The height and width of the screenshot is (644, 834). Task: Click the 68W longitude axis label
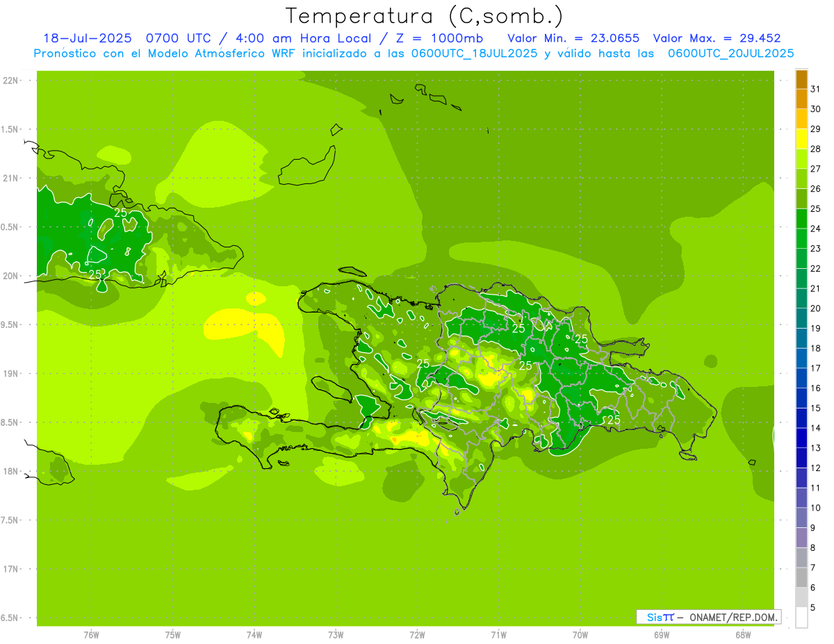(742, 635)
